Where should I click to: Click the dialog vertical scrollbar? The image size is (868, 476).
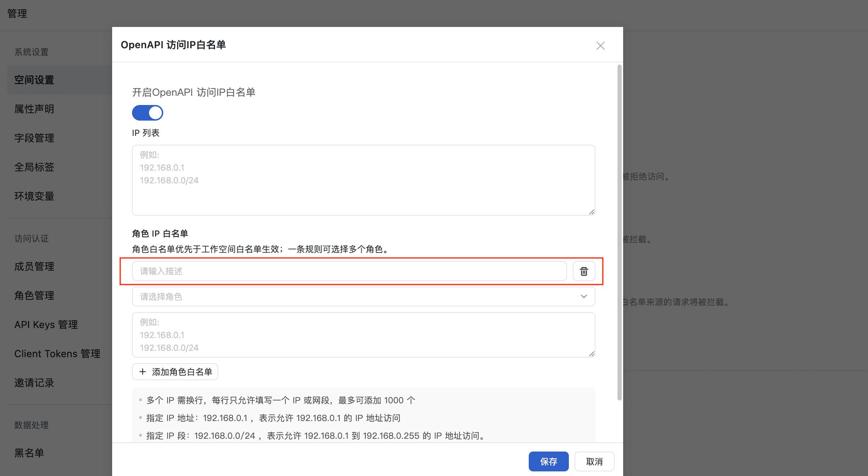[620, 232]
